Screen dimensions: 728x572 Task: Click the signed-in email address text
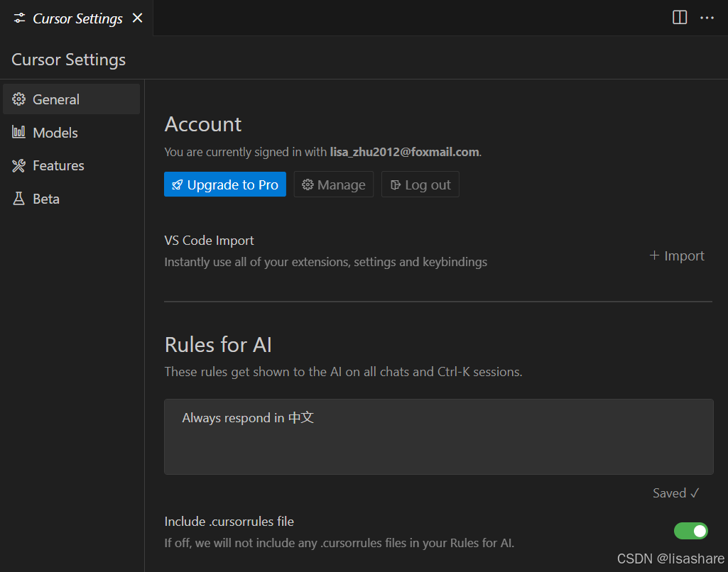click(x=404, y=152)
